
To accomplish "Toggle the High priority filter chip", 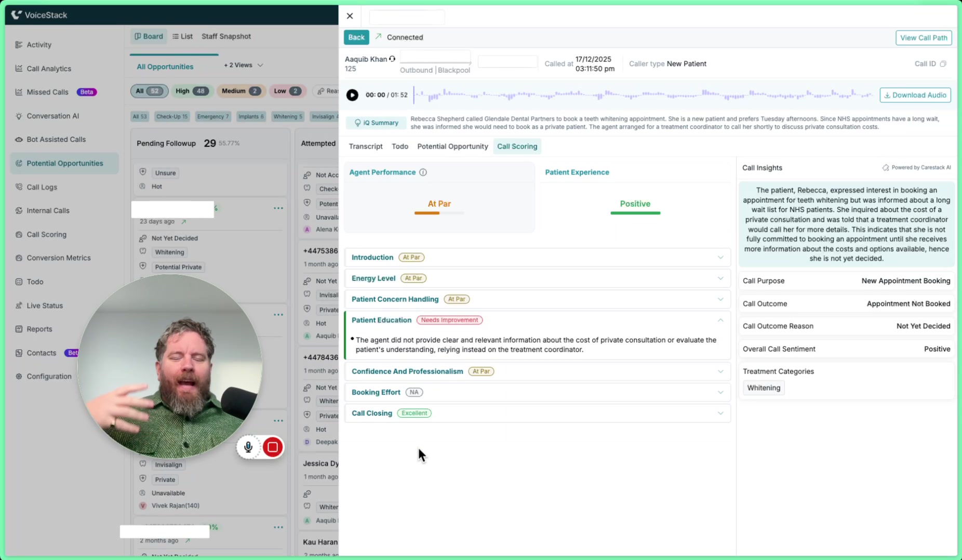I will coord(191,91).
